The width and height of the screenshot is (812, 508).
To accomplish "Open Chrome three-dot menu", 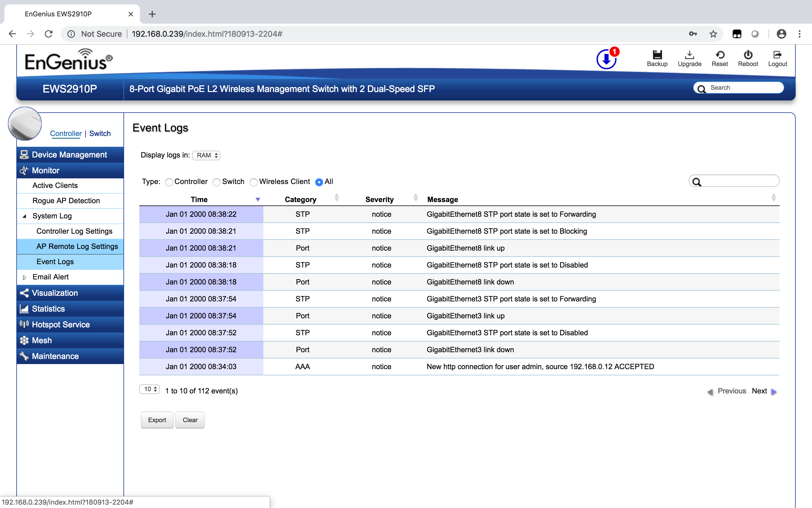I will (x=800, y=34).
